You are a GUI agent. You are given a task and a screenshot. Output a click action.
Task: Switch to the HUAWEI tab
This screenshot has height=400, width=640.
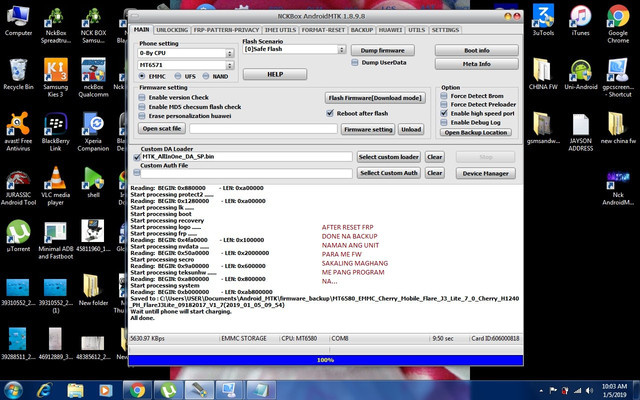click(x=390, y=30)
